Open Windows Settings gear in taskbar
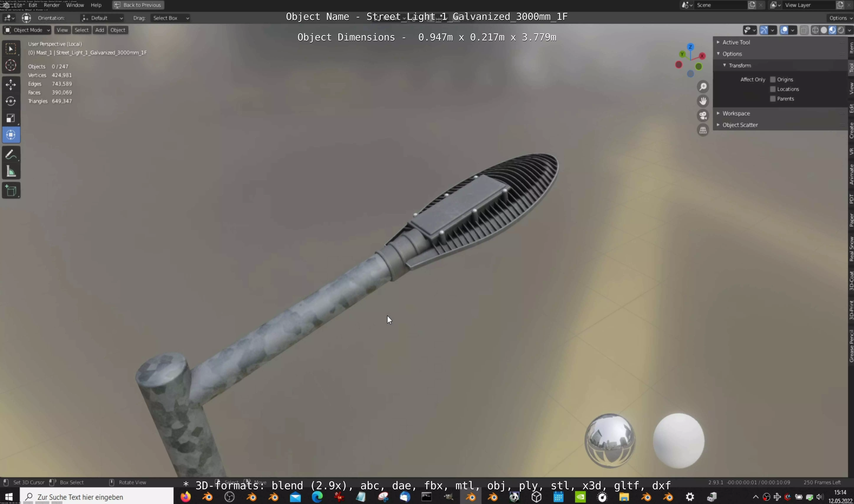Image resolution: width=854 pixels, height=504 pixels. pos(690,497)
